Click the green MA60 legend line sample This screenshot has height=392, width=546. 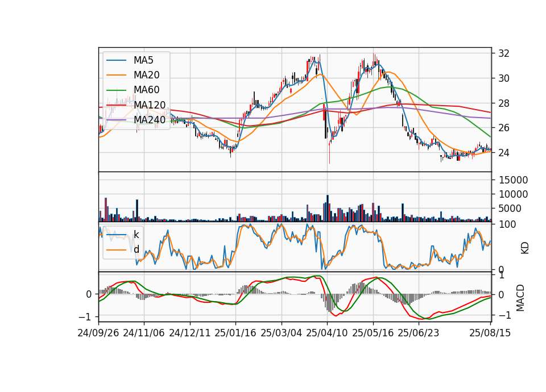pos(116,90)
